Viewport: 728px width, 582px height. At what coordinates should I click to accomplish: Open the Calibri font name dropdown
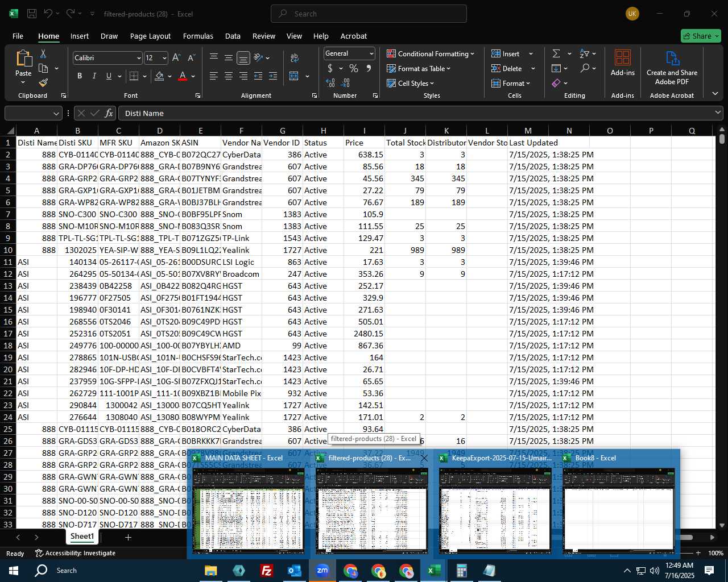point(138,58)
